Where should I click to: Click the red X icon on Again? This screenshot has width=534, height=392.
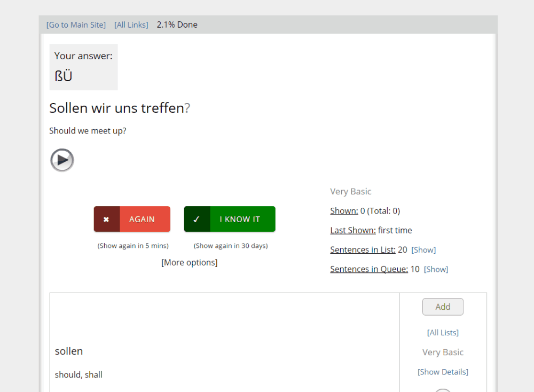tap(107, 219)
